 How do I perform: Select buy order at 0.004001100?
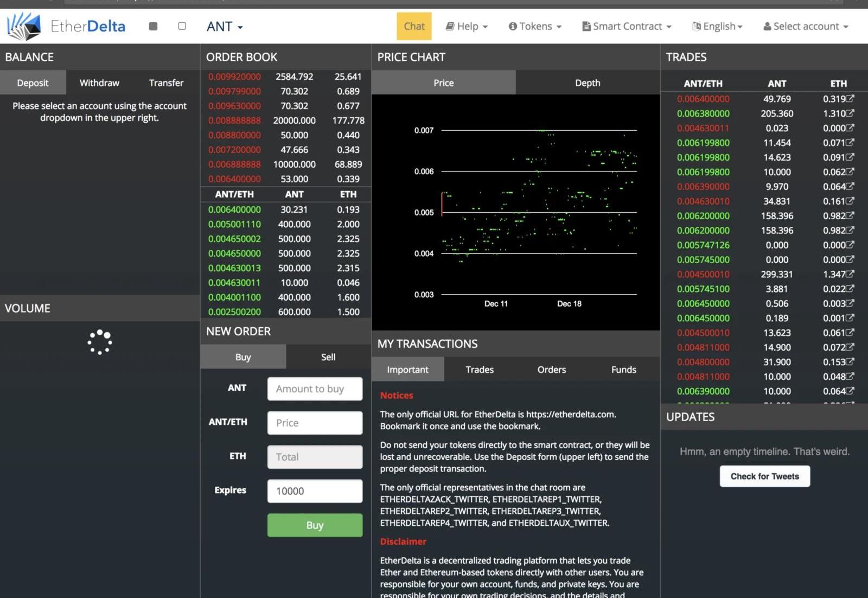tap(286, 297)
